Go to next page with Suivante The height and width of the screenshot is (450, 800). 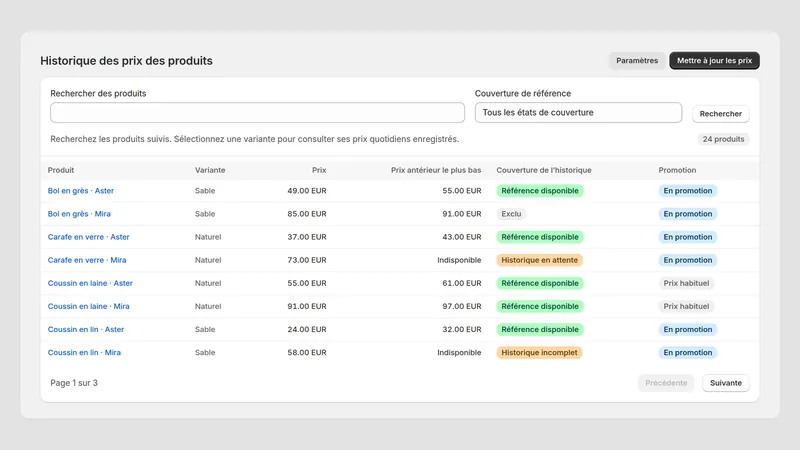click(x=726, y=383)
